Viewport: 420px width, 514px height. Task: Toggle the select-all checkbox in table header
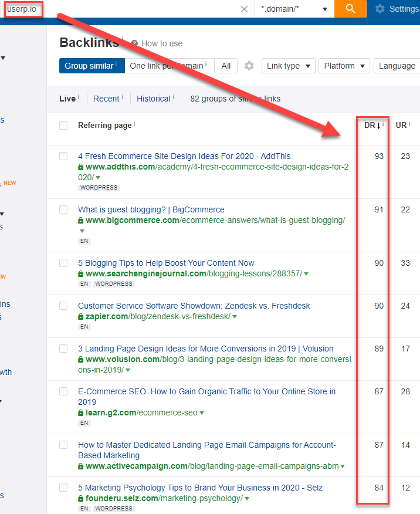63,126
